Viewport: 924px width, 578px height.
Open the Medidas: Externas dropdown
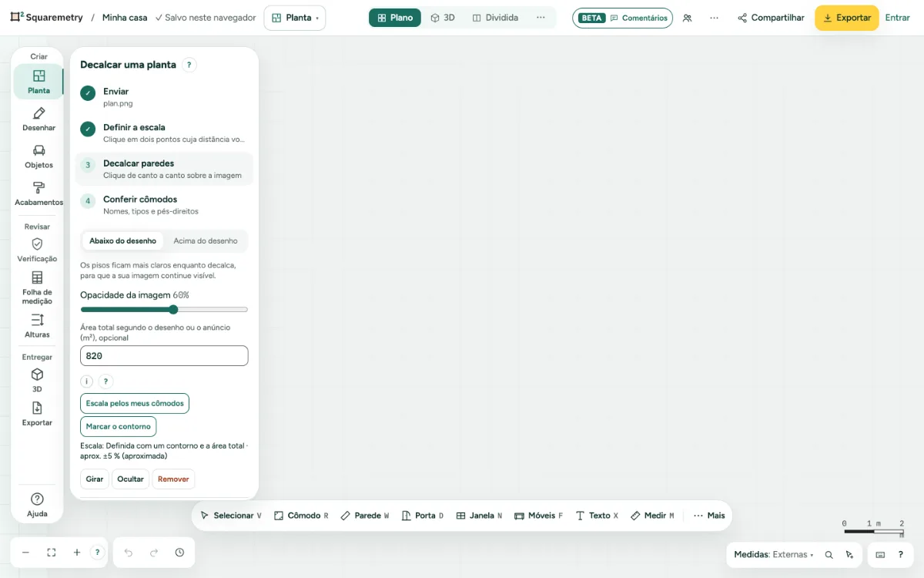pos(774,555)
